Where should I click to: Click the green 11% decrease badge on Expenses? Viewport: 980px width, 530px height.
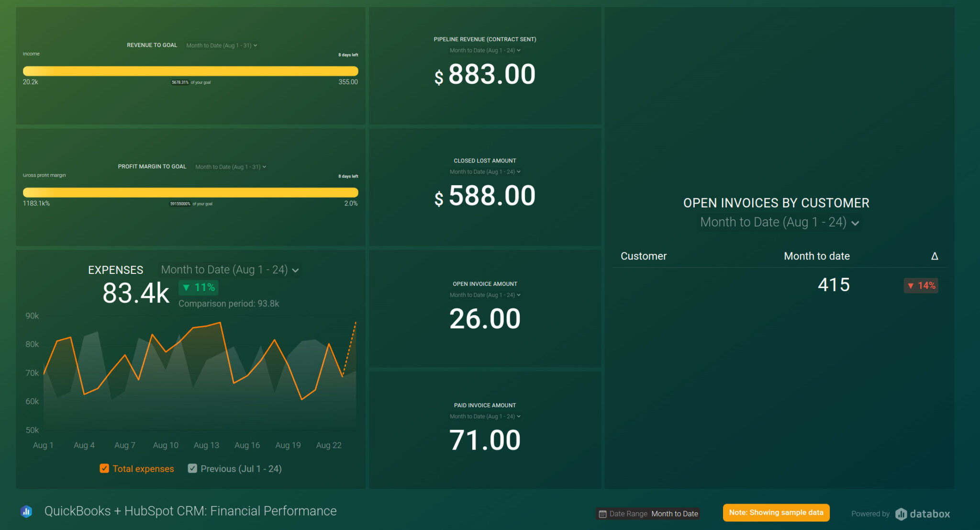(198, 287)
